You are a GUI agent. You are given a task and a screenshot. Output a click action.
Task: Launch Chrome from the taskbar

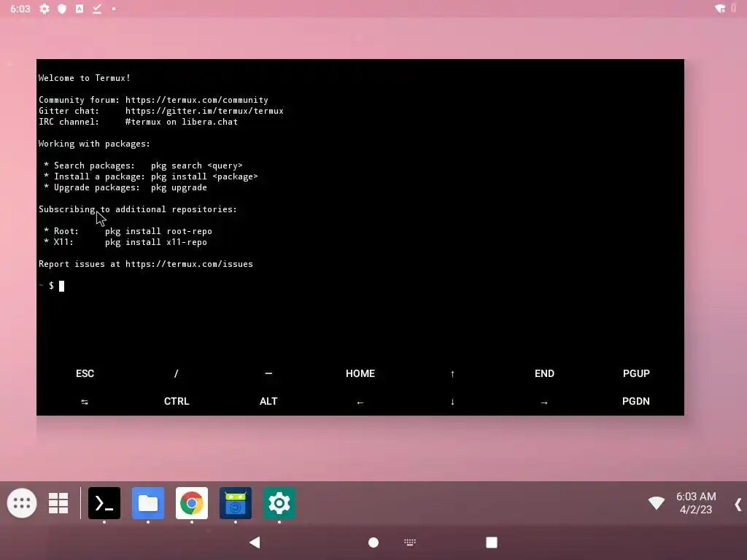tap(192, 503)
